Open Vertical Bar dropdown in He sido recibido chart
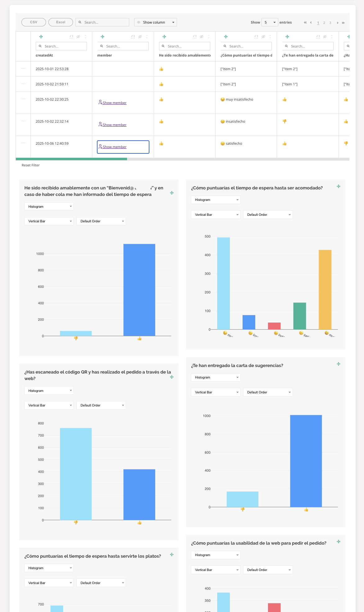The height and width of the screenshot is (612, 364). (49, 221)
